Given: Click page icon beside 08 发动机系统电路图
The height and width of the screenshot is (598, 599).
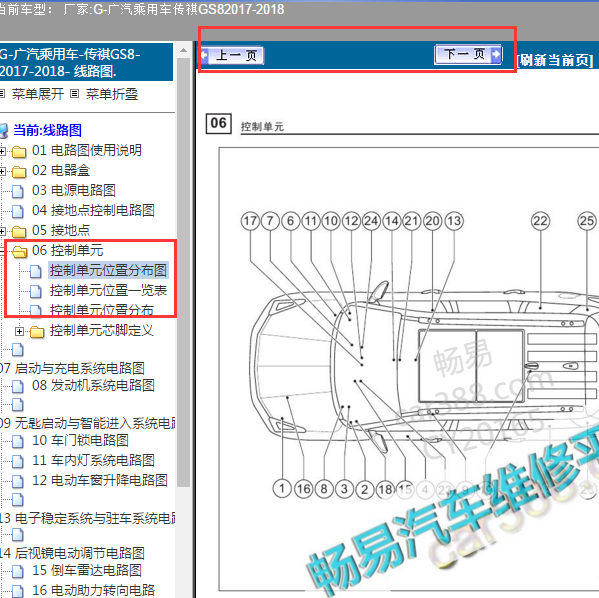Looking at the screenshot, I should [x=18, y=386].
